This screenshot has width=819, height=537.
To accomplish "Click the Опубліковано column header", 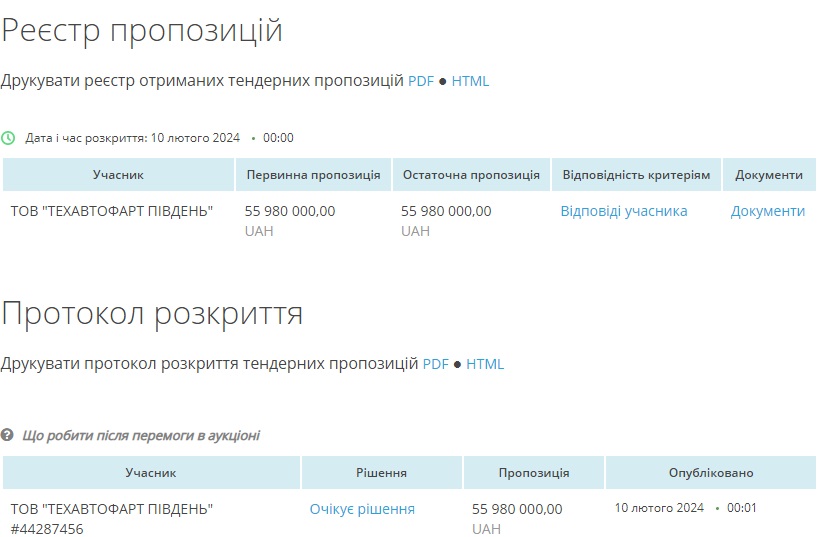I will point(711,473).
